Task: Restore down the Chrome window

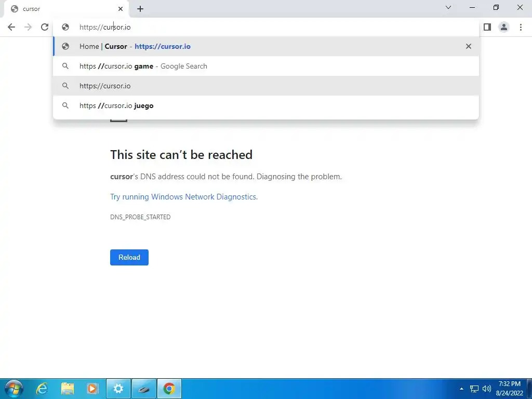Action: click(496, 7)
